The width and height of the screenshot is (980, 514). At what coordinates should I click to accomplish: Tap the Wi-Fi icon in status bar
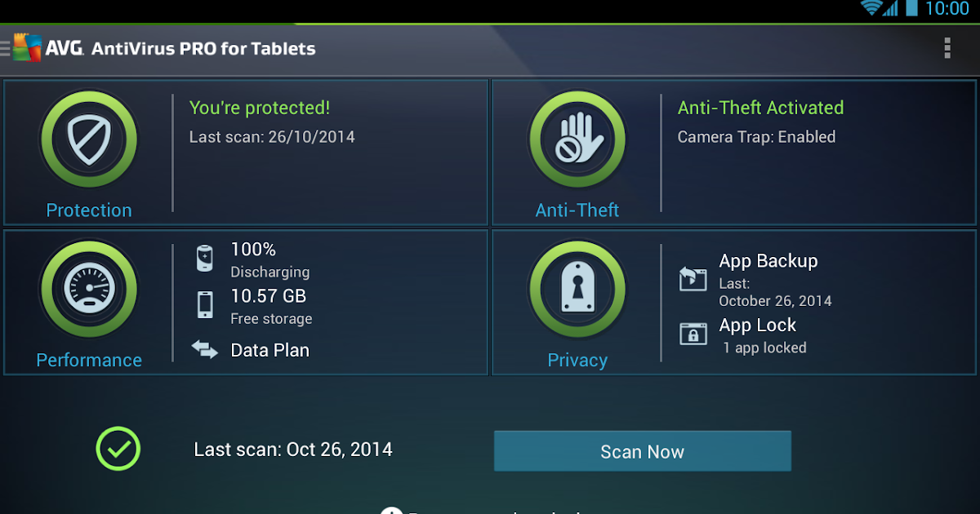point(872,9)
